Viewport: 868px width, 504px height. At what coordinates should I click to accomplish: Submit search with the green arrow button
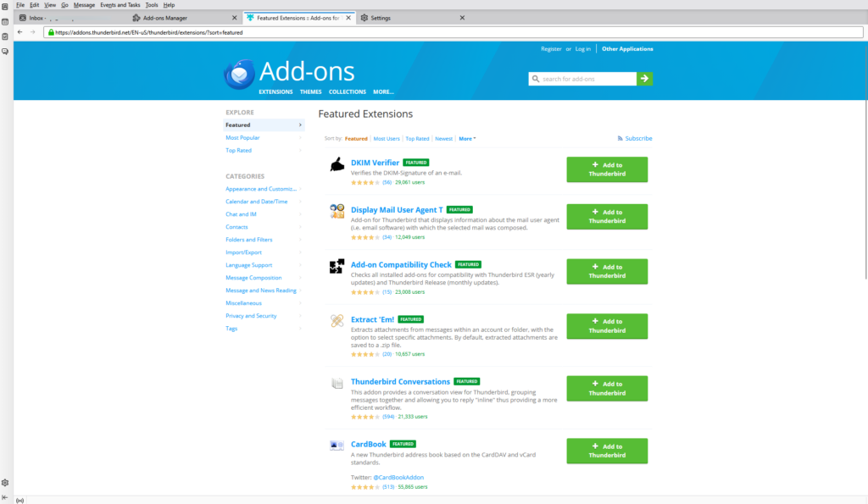tap(644, 79)
